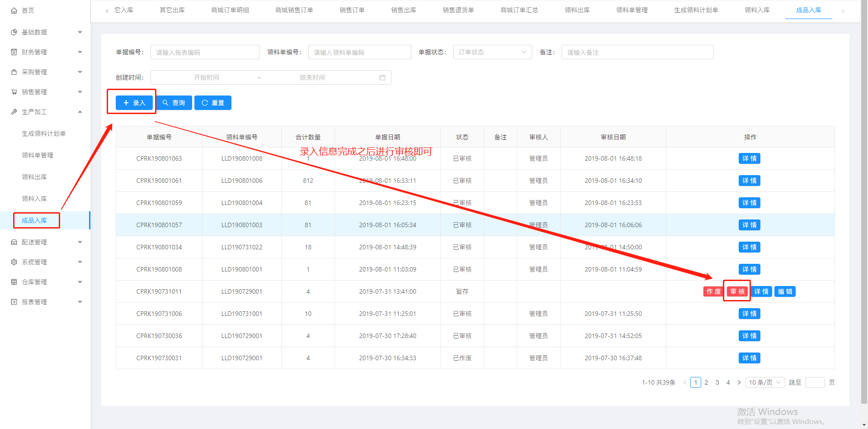Go to page 2 in pagination
This screenshot has width=868, height=429.
[707, 382]
